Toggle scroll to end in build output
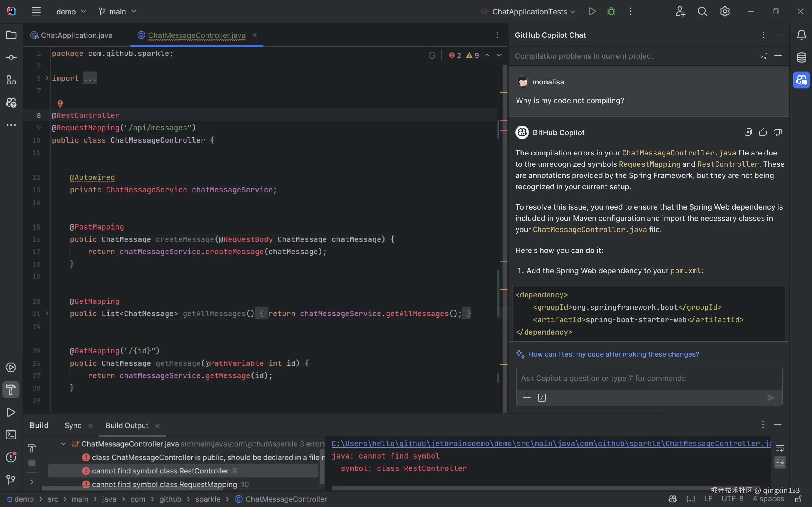This screenshot has width=812, height=507. [x=780, y=462]
